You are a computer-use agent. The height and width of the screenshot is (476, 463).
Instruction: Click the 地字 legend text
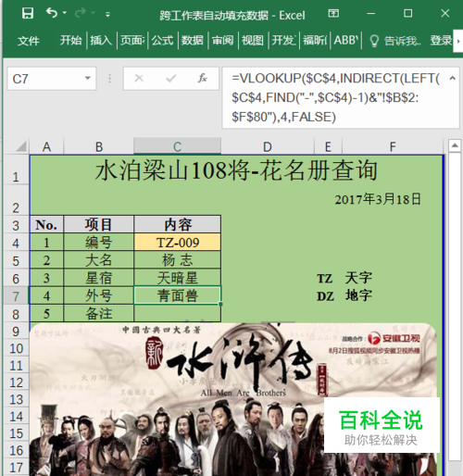click(358, 295)
